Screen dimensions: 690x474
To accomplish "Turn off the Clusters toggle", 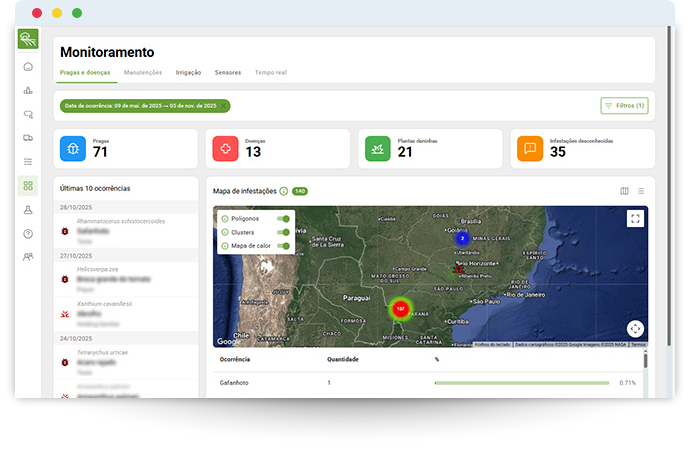I will (285, 232).
